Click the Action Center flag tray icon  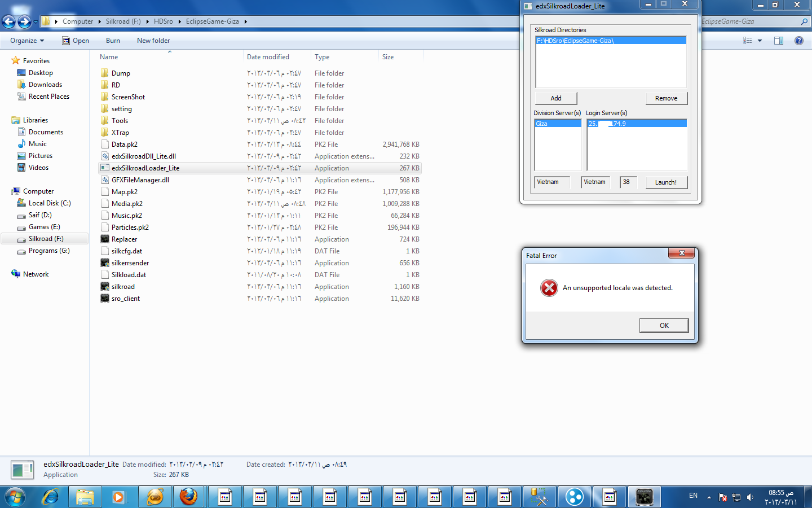point(723,497)
